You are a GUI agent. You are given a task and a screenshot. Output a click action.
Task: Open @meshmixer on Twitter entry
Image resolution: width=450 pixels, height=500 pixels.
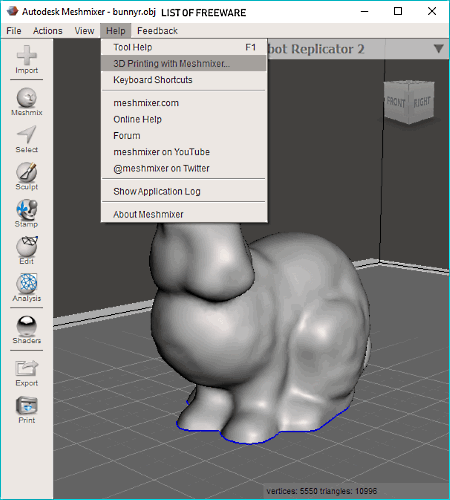[x=184, y=168]
